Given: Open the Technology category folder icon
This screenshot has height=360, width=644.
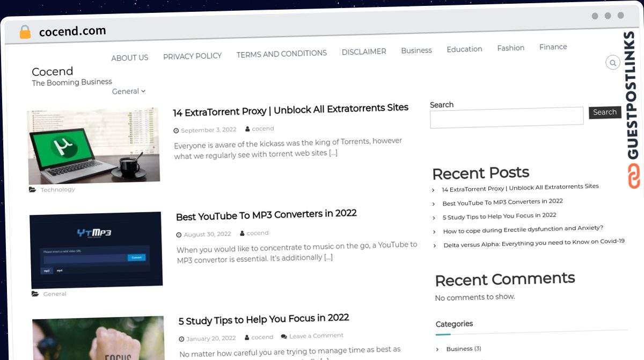Looking at the screenshot, I should tap(33, 190).
